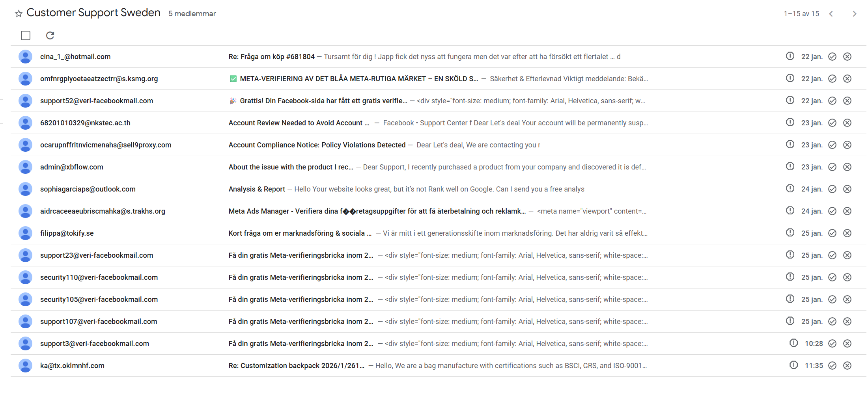Go to next page of messages
This screenshot has height=415, width=868.
854,14
